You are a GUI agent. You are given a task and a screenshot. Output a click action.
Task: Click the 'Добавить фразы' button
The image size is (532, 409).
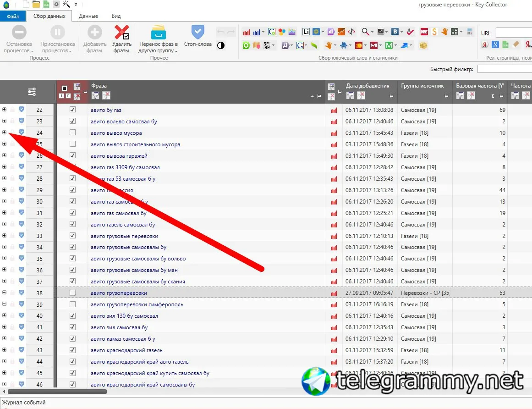pyautogui.click(x=95, y=39)
